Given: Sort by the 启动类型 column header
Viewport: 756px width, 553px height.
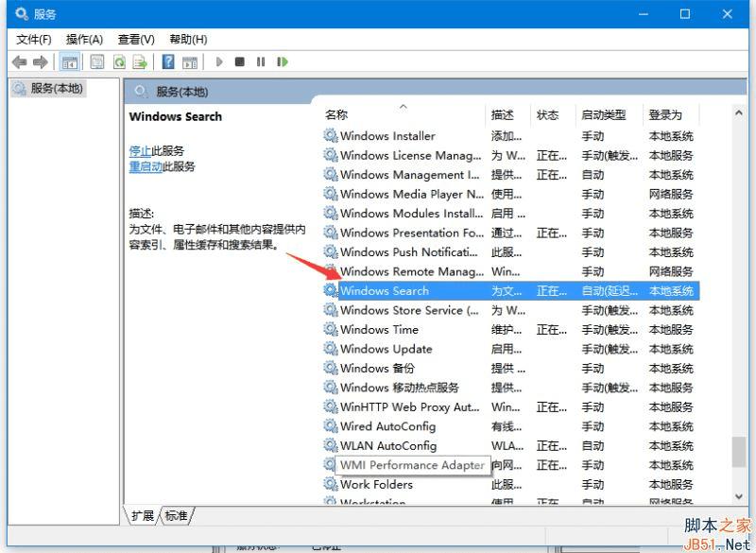Looking at the screenshot, I should 610,114.
